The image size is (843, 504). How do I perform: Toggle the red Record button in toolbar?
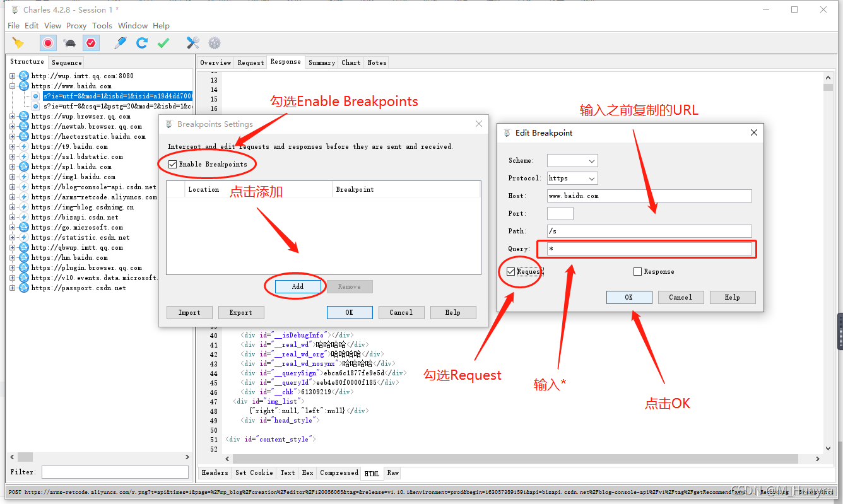point(48,43)
